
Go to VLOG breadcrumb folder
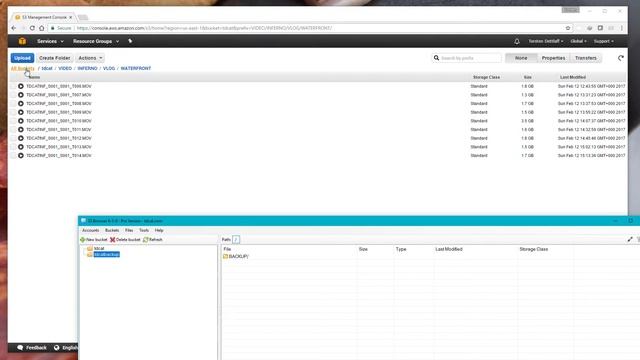[x=109, y=69]
